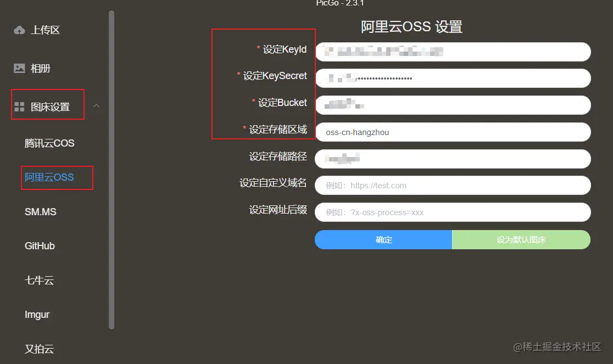
Task: Click the grid icon beside 图床设置
Action: 19,107
